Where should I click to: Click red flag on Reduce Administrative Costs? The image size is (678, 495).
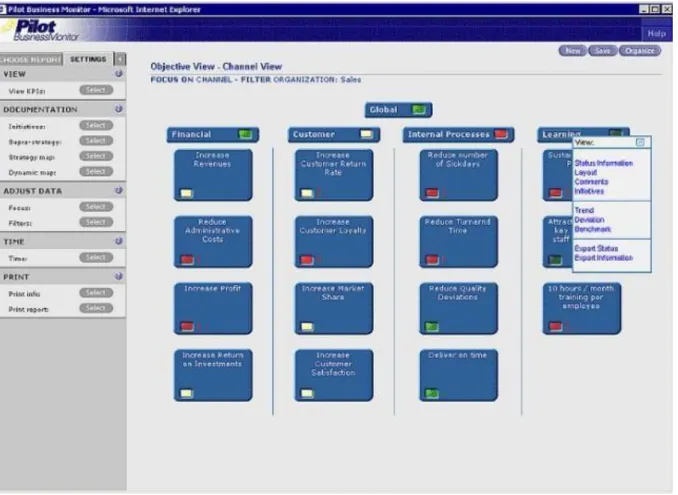point(187,259)
